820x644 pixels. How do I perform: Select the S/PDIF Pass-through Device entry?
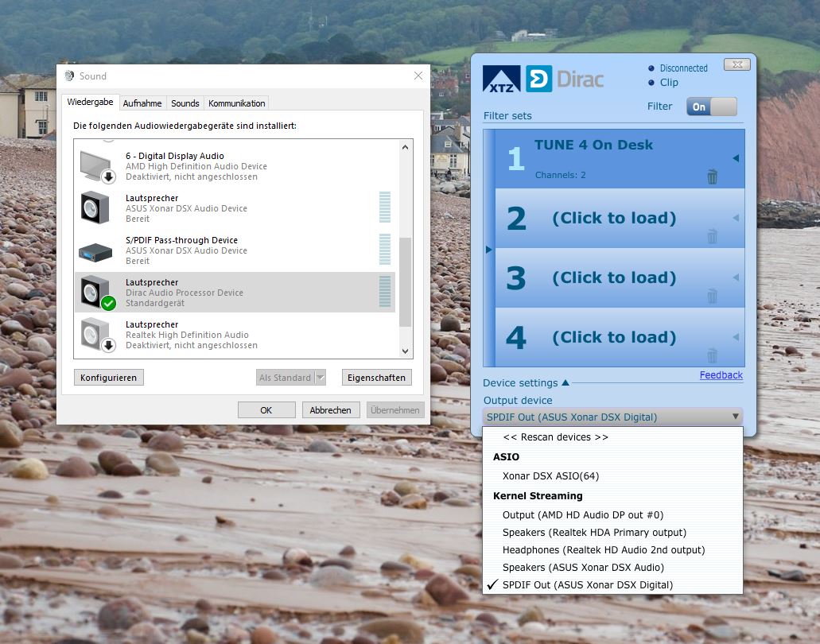[235, 250]
